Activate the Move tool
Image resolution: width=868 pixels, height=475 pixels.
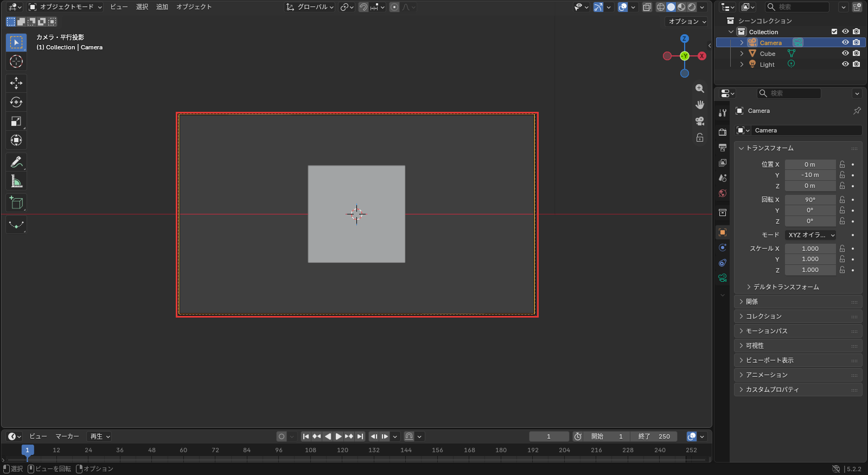(16, 83)
